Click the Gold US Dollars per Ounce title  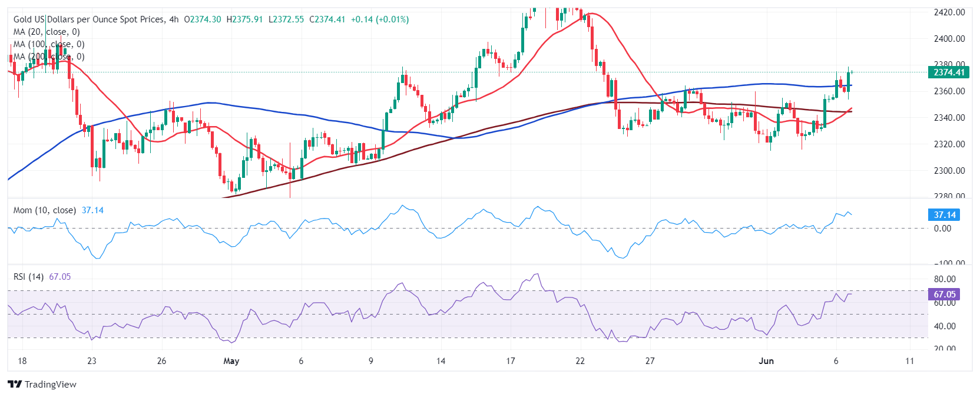88,19
